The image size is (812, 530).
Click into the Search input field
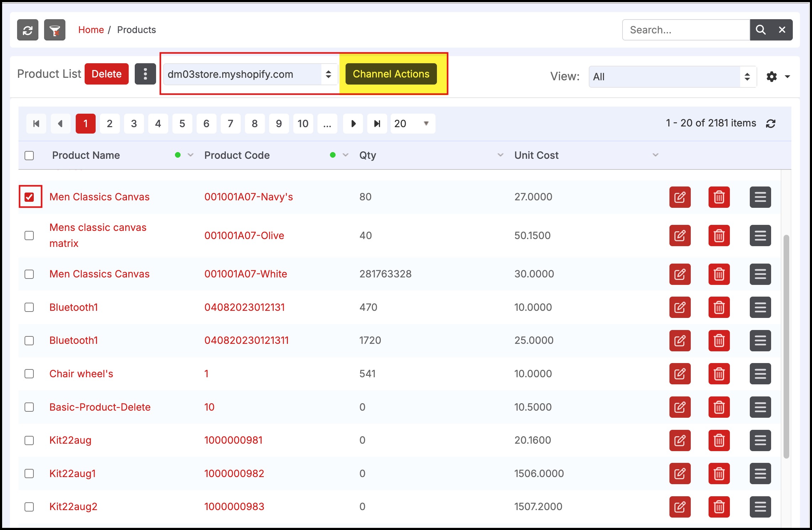click(x=685, y=30)
